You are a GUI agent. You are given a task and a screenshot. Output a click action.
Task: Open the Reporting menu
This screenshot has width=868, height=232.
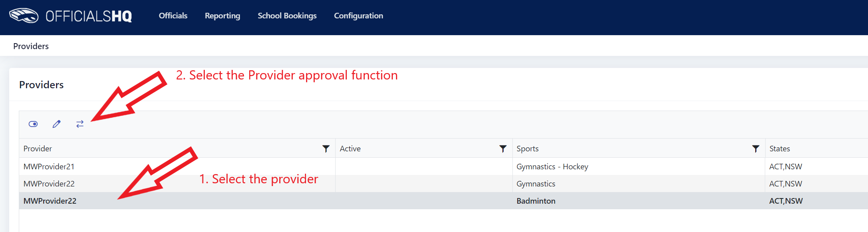coord(222,16)
